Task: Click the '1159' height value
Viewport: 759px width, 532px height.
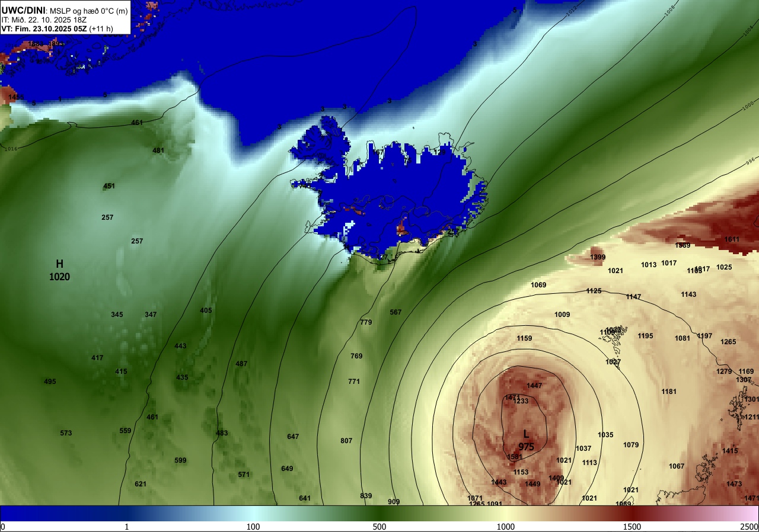Action: point(524,338)
